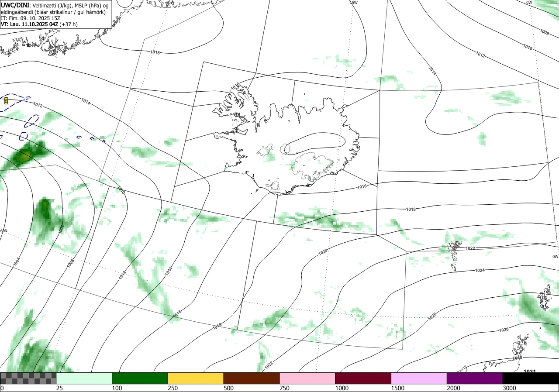
Task: Click the 1020 isobar label
Action: pyautogui.click(x=323, y=251)
